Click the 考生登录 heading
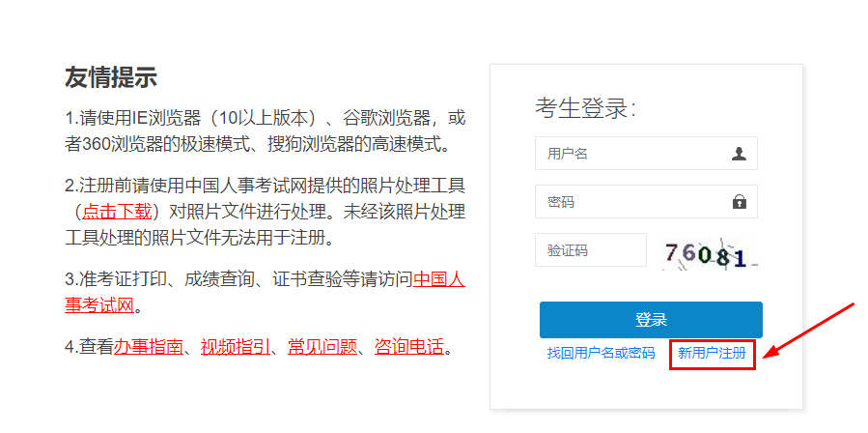Screen dimensions: 868x433 coord(585,108)
